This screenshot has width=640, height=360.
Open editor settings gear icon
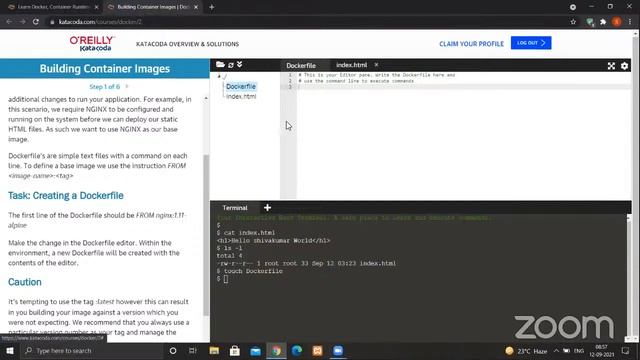click(x=624, y=66)
